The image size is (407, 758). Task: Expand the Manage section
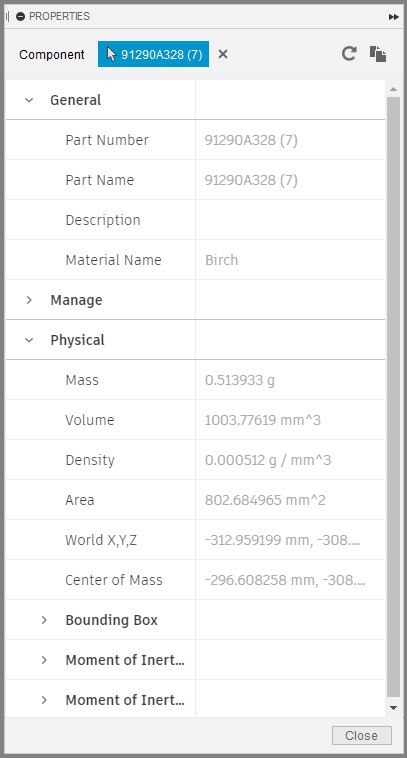point(29,300)
